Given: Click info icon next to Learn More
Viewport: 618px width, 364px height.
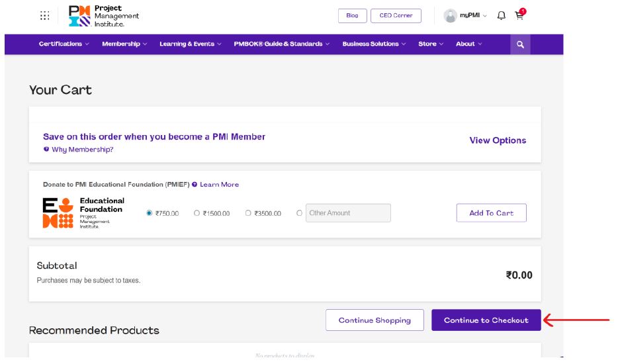Looking at the screenshot, I should 195,185.
